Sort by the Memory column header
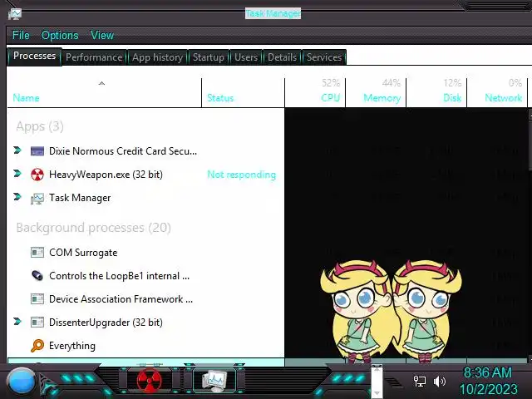Screen dimensions: 532x399 (x=376, y=93)
